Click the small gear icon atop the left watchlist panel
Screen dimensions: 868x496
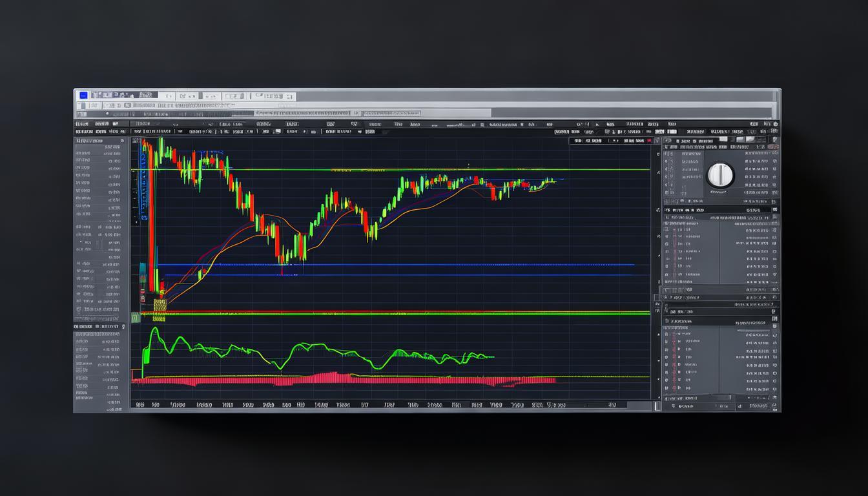(x=121, y=140)
